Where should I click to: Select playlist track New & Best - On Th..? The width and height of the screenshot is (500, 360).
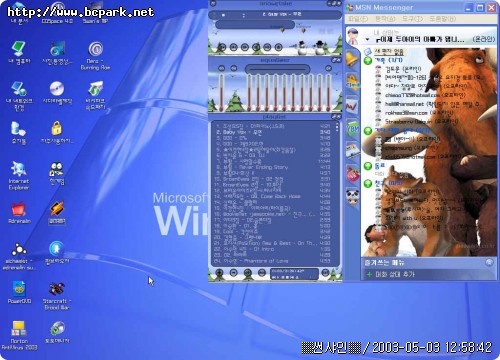(273, 243)
